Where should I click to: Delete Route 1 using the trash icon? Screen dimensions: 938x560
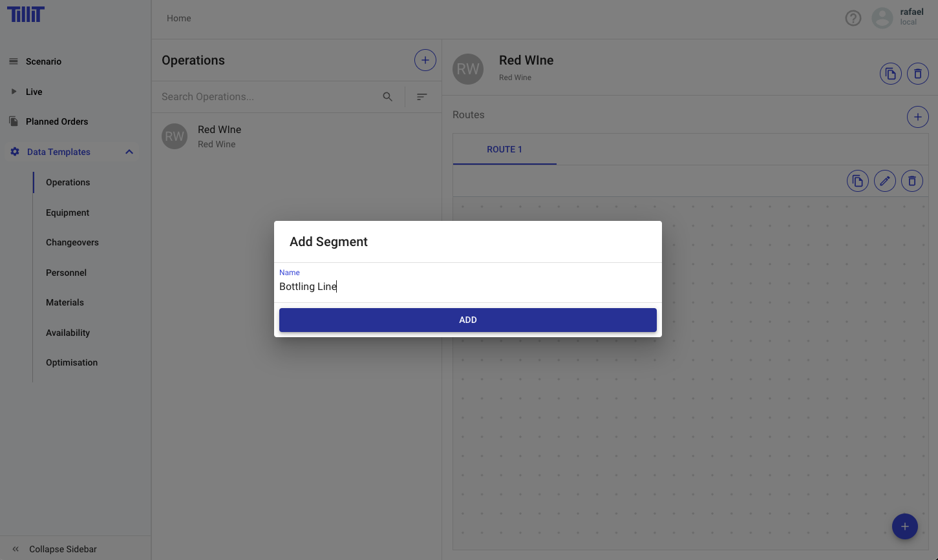click(x=911, y=181)
